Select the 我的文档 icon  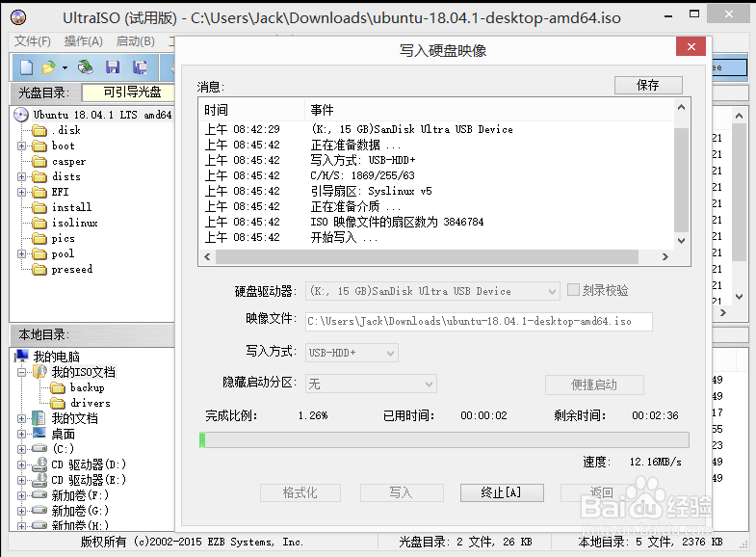(39, 418)
